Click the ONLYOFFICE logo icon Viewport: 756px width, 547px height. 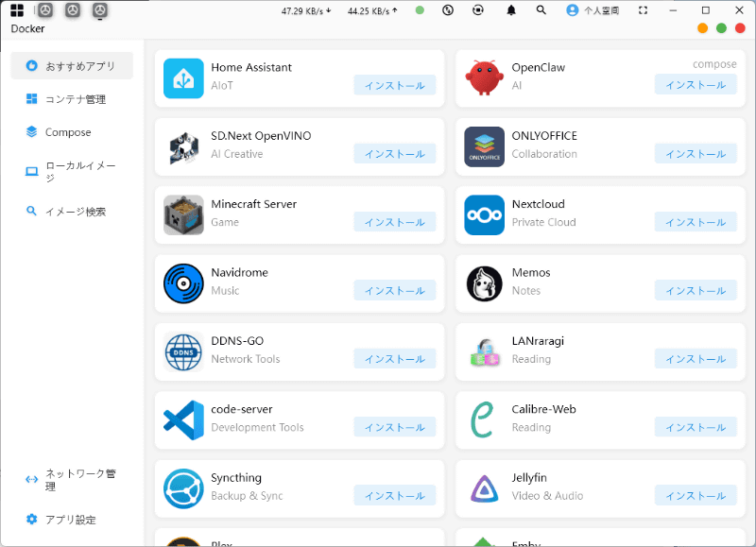coord(484,146)
